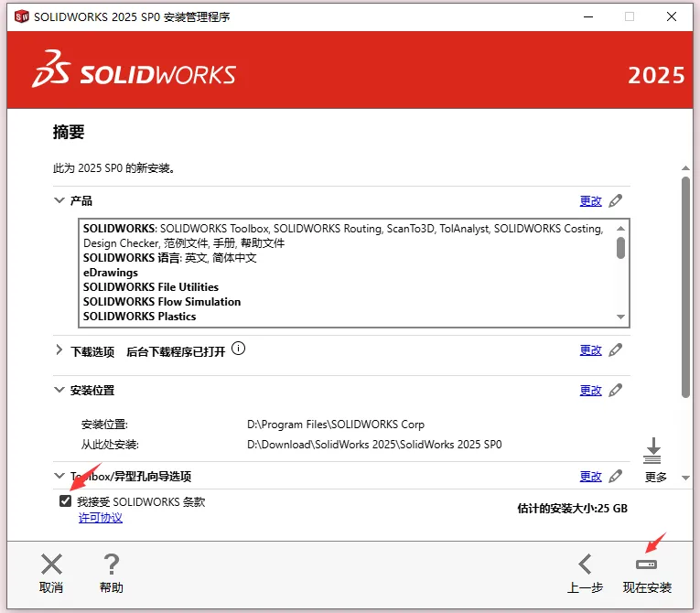Click the product list scroll-up arrow
Screen dimensions: 700x613
click(620, 228)
